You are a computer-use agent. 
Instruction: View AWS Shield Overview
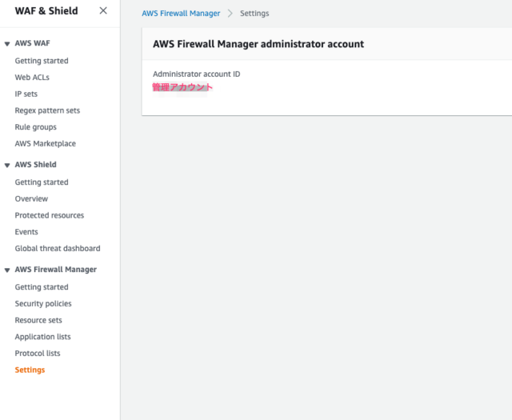point(31,199)
